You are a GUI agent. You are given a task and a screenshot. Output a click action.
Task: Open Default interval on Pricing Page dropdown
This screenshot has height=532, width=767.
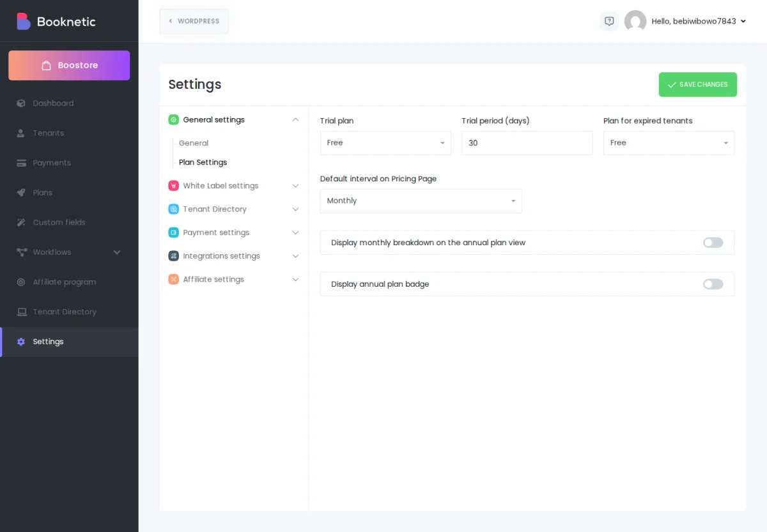421,201
